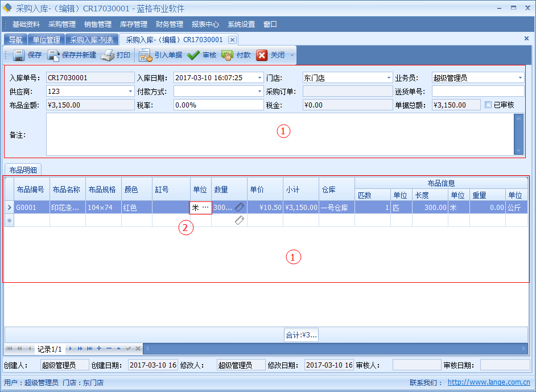Switch to the 单位管理 tab
Screen dimensions: 536x392
click(46, 39)
